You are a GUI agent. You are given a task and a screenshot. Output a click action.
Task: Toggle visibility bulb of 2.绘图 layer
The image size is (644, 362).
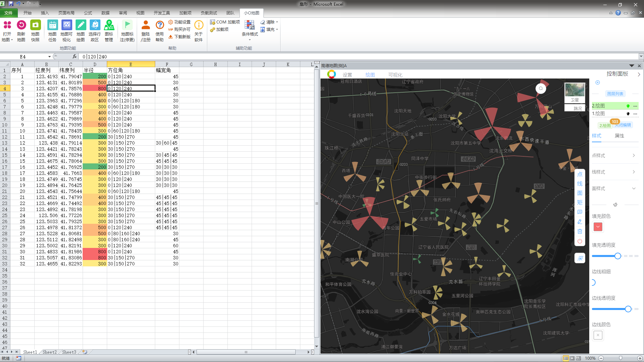point(628,106)
